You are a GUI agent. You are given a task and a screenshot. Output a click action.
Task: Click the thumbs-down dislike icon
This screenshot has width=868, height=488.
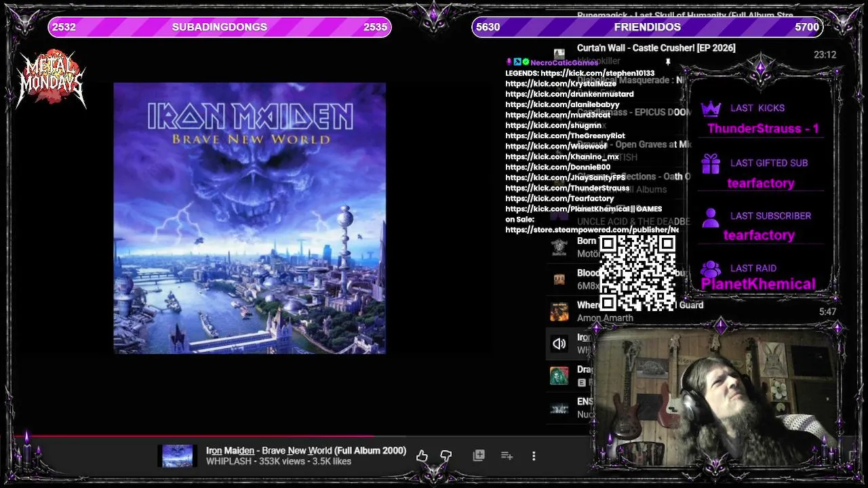tap(446, 455)
